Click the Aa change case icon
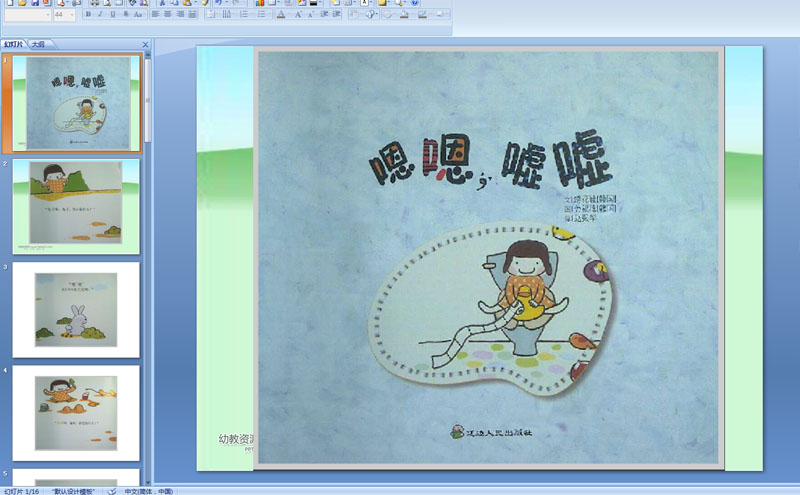This screenshot has width=800, height=495. tap(138, 14)
